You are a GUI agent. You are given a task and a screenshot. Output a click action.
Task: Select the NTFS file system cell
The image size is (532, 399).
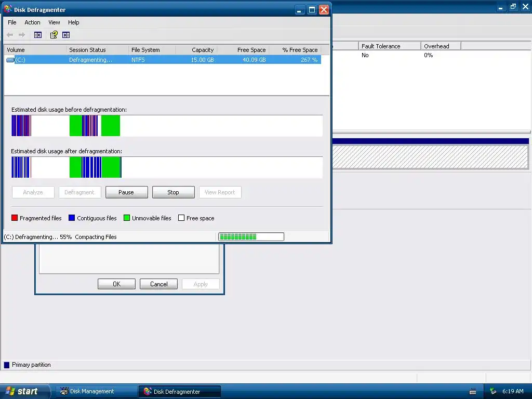[138, 60]
